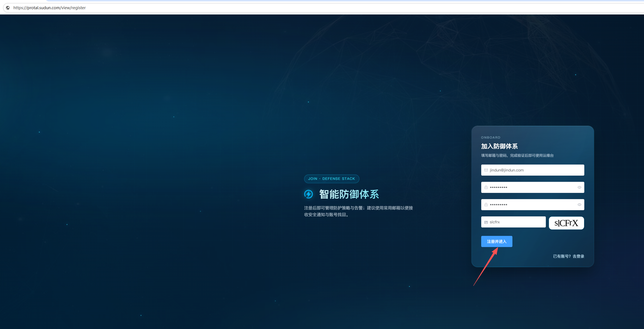Image resolution: width=644 pixels, height=329 pixels.
Task: Click the lock icon in first password field
Action: (x=486, y=187)
